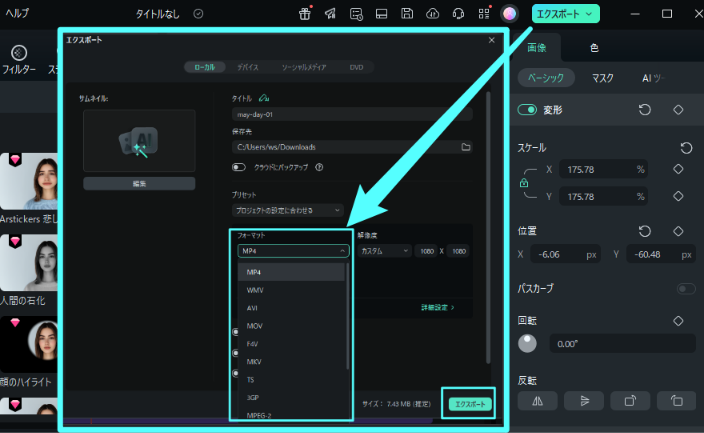Click the flip vertical button under 反転
The height and width of the screenshot is (433, 704).
[584, 401]
